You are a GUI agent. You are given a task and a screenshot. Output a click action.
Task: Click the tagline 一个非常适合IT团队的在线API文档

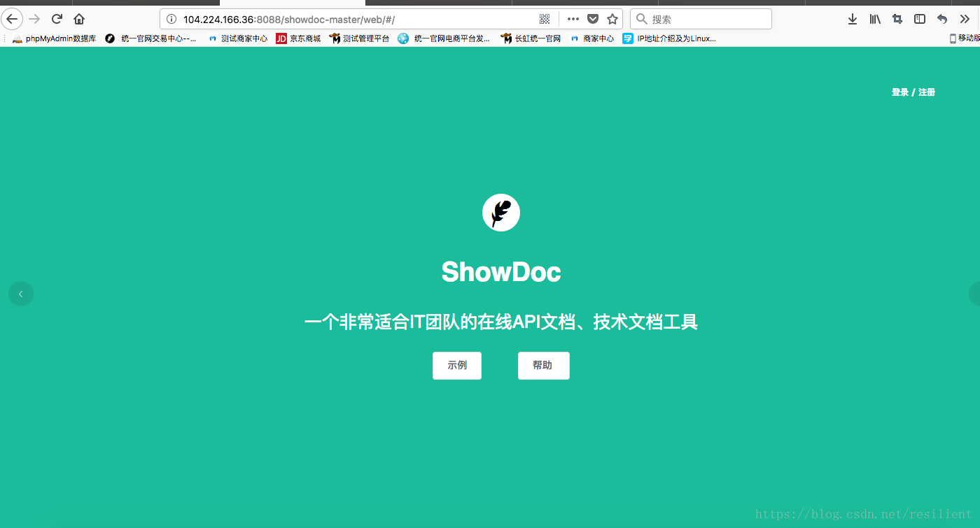coord(501,322)
